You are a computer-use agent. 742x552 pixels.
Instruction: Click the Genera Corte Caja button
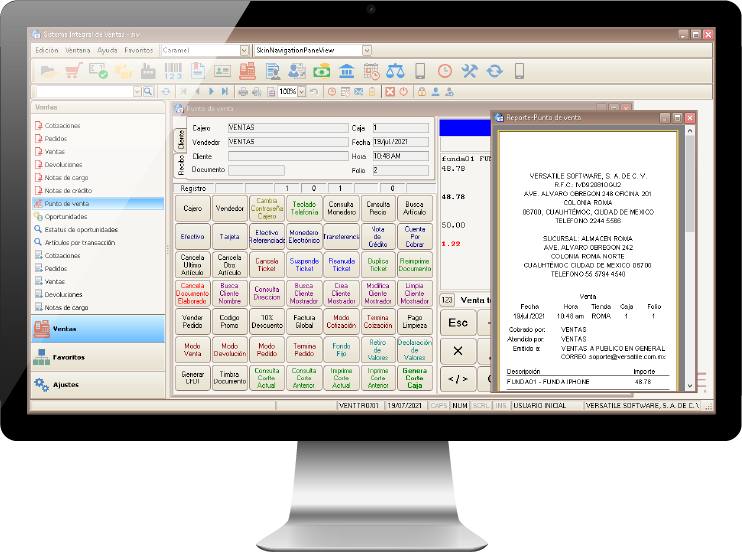(415, 378)
